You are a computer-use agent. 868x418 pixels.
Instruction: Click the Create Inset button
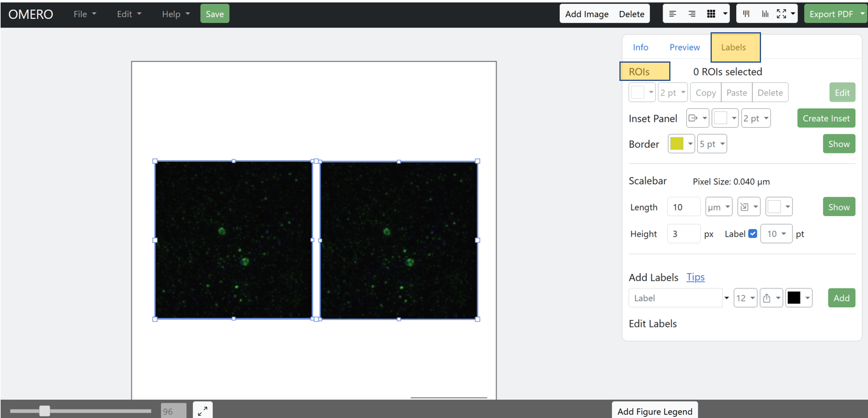pyautogui.click(x=826, y=118)
